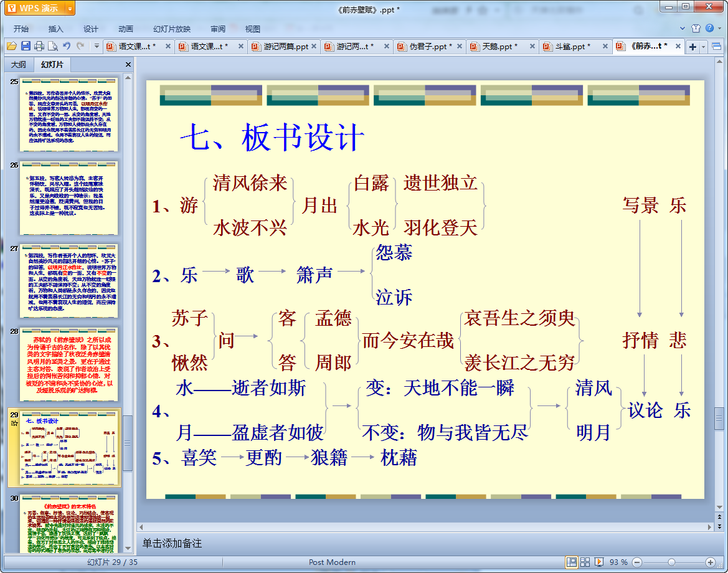Close the 游记两篇.ppt document tab

(314, 46)
